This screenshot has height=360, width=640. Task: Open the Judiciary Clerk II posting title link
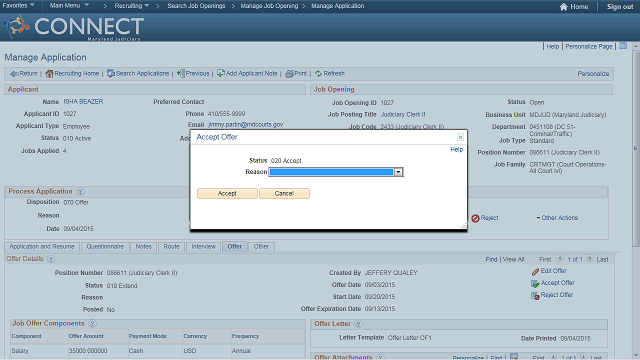coord(403,115)
